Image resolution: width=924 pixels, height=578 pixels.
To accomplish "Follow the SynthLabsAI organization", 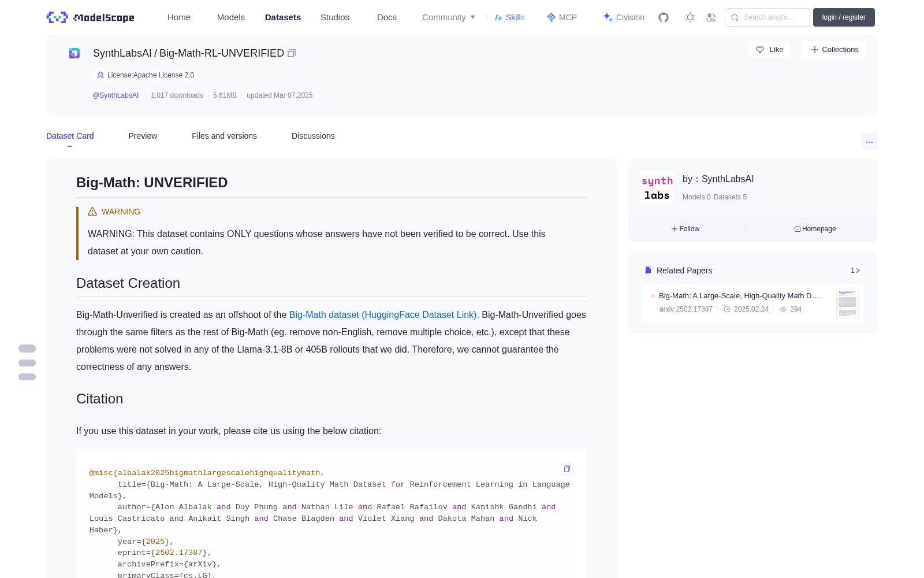I will [685, 229].
